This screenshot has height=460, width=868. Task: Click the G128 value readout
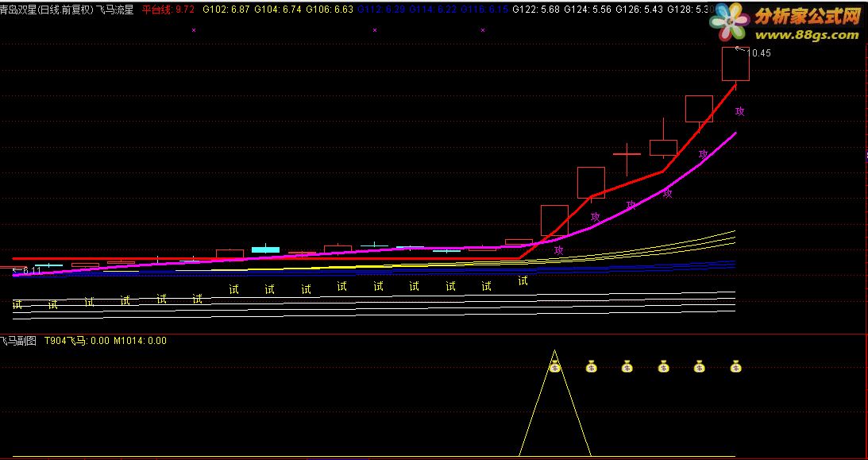click(689, 10)
